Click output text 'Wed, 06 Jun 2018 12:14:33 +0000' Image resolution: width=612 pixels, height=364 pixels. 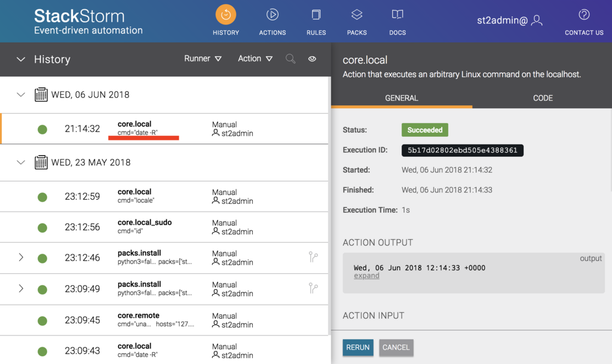point(419,268)
